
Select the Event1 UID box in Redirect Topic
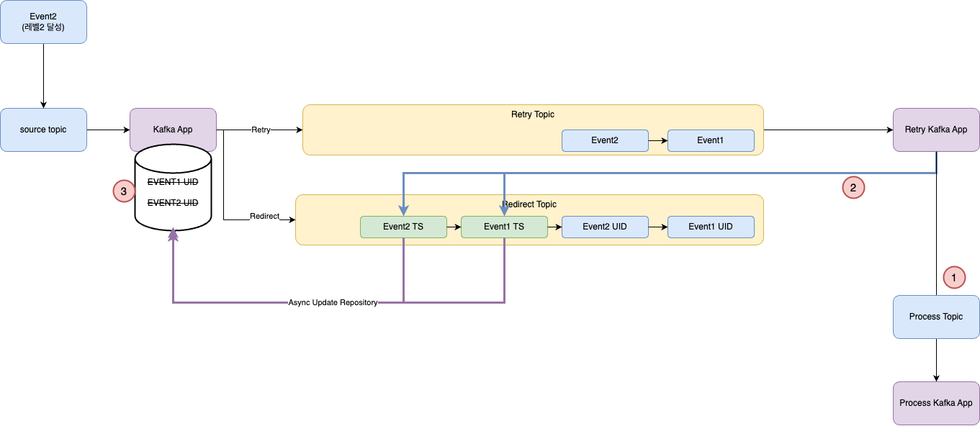(711, 227)
